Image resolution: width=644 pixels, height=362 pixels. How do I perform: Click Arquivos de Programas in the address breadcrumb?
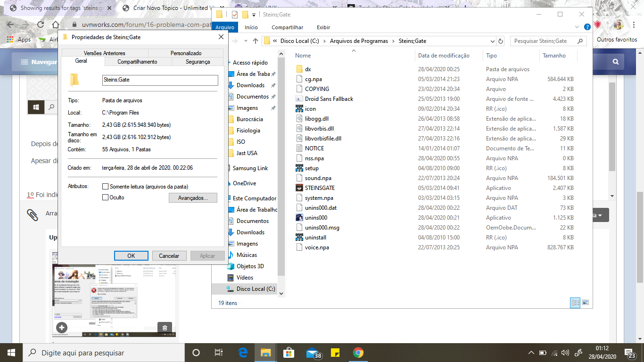coord(359,41)
